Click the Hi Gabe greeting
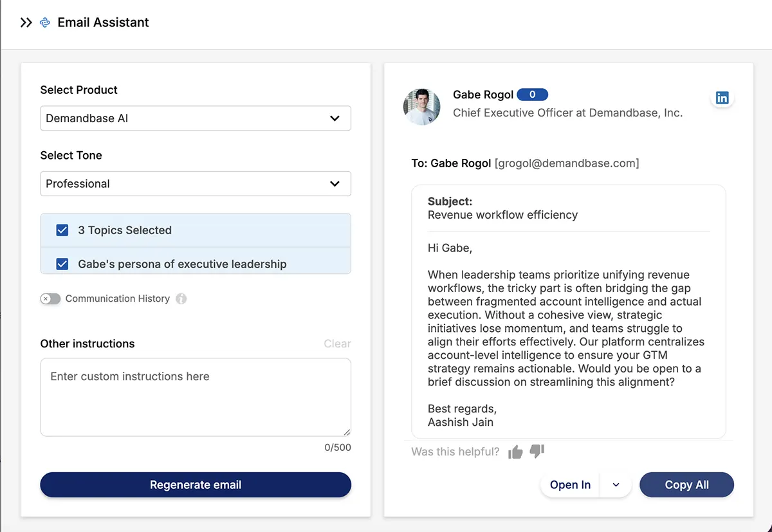This screenshot has width=772, height=532. click(450, 248)
